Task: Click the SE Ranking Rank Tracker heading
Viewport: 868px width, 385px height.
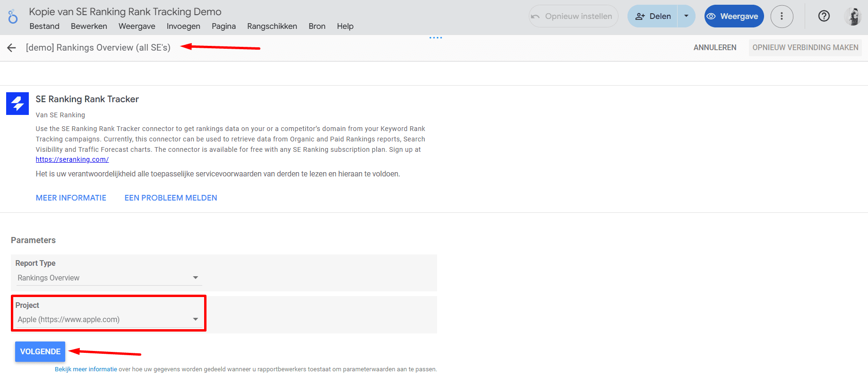Action: (x=87, y=99)
